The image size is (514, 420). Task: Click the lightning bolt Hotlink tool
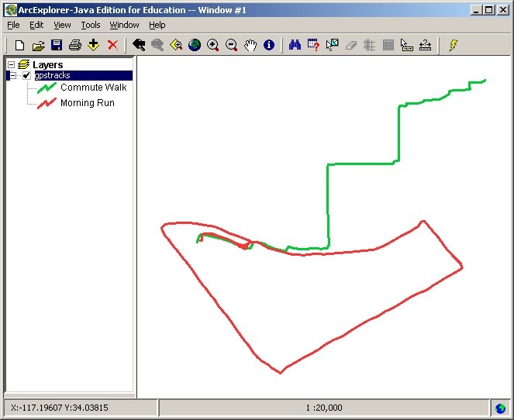[454, 45]
